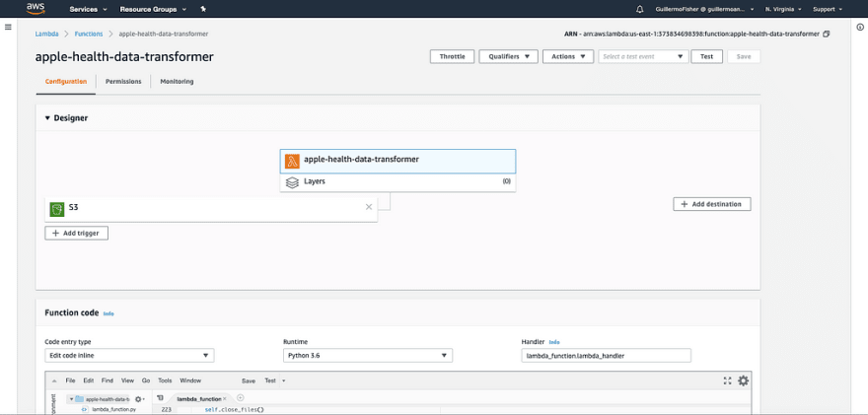This screenshot has width=868, height=415.
Task: Open the editor View menu
Action: pos(128,380)
